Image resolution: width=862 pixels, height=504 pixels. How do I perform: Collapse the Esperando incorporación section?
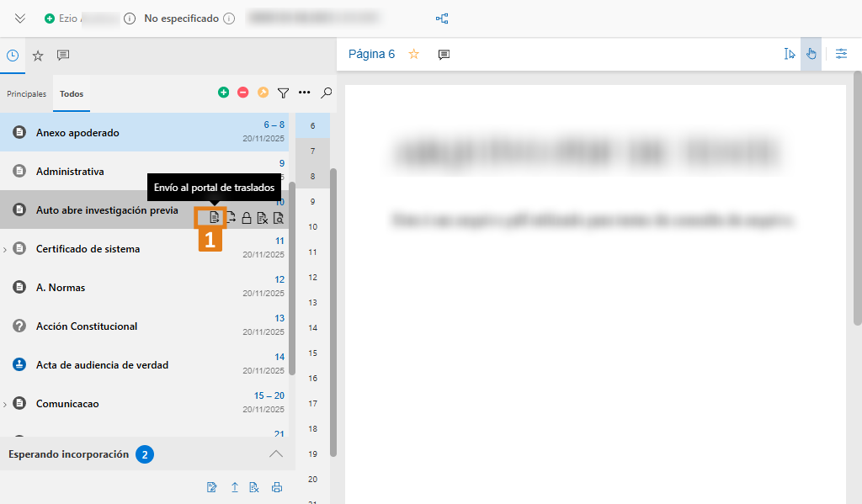pos(275,454)
